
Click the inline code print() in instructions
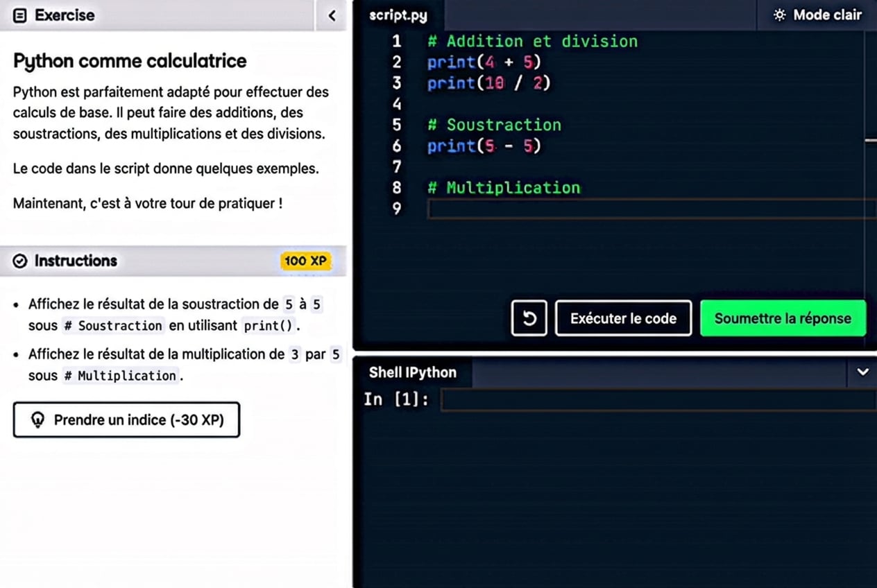click(269, 325)
